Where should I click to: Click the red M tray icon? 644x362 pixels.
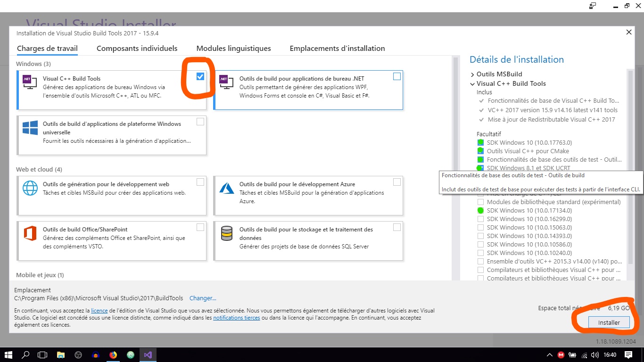click(561, 355)
